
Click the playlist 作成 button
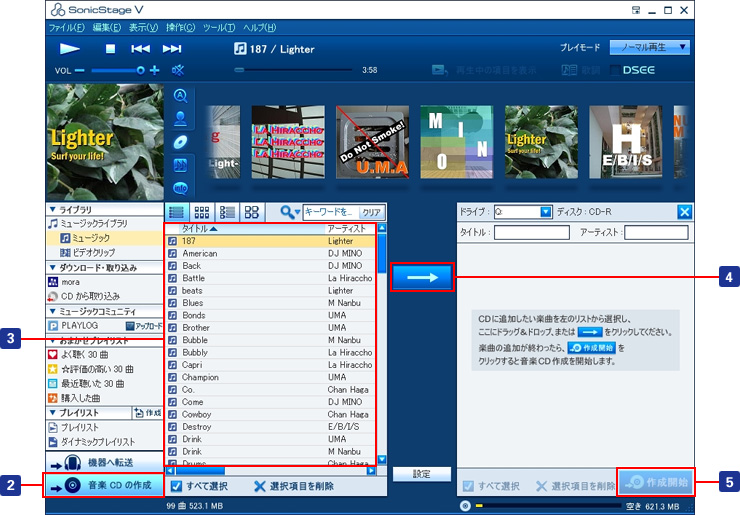[147, 413]
